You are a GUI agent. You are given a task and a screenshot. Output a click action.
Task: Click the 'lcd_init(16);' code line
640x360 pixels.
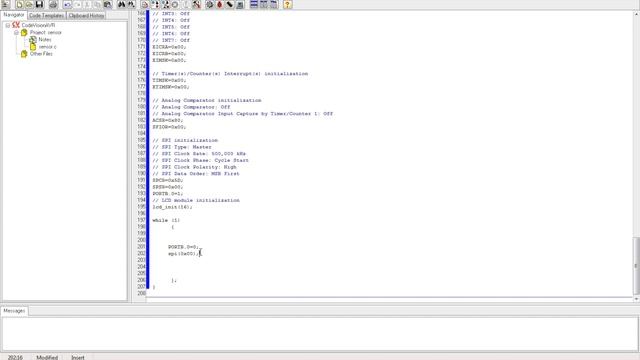click(x=172, y=207)
